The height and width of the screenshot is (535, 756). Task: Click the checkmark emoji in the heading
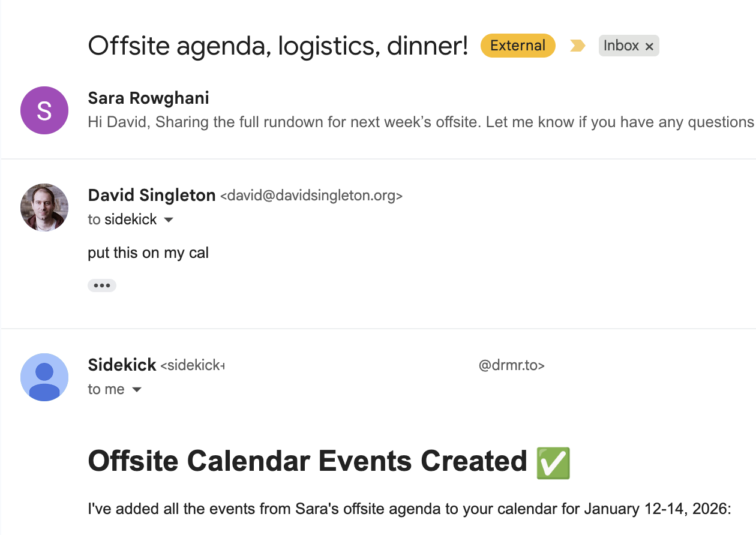[x=553, y=462]
